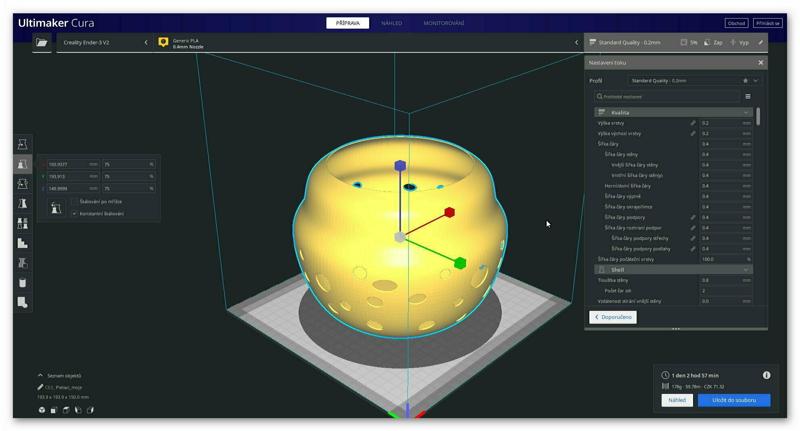Click the pencil icon on Šířka čáry podpory row

693,217
